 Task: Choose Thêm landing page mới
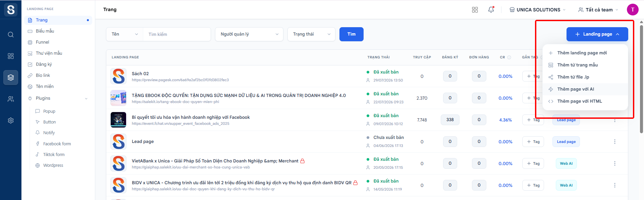coord(585,53)
